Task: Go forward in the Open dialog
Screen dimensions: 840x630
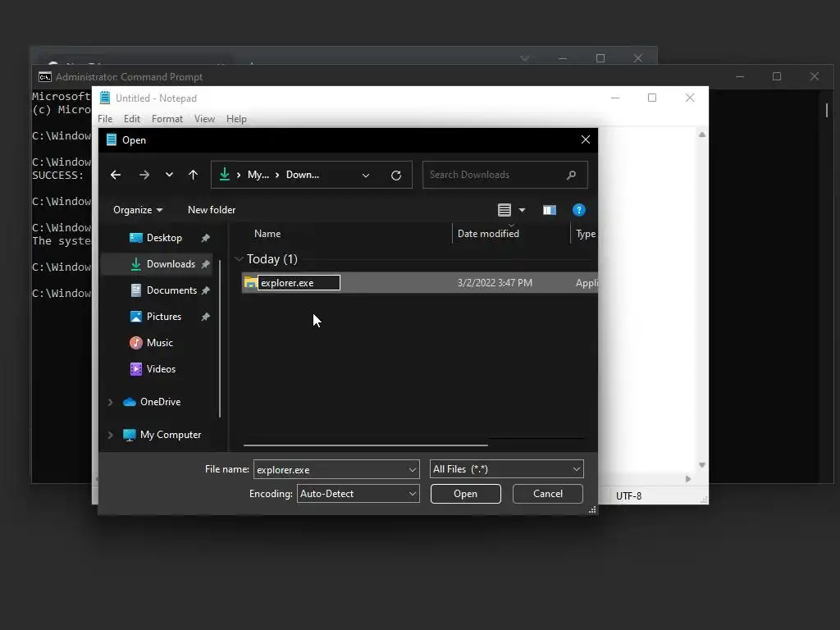Action: pos(144,175)
